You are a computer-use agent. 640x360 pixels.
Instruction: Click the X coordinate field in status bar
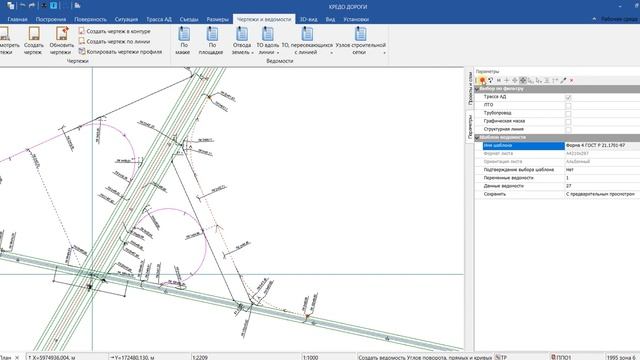(66, 357)
